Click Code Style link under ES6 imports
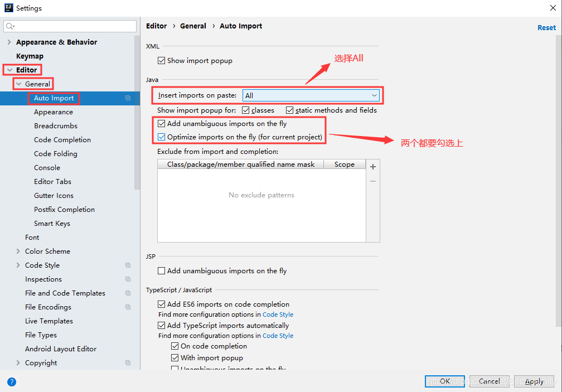The image size is (562, 392). click(x=278, y=314)
